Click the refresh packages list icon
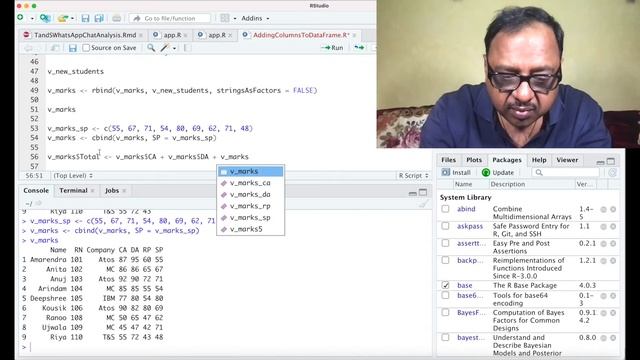The image size is (640, 360). point(612,173)
